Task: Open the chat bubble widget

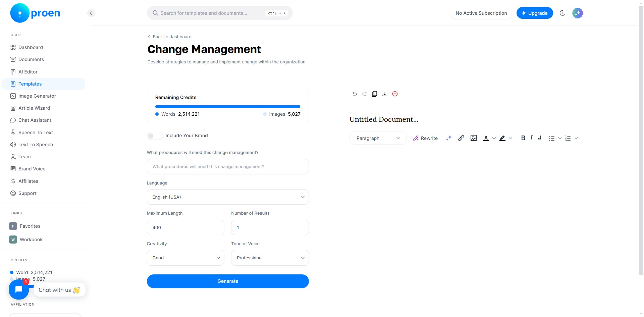Action: click(19, 289)
